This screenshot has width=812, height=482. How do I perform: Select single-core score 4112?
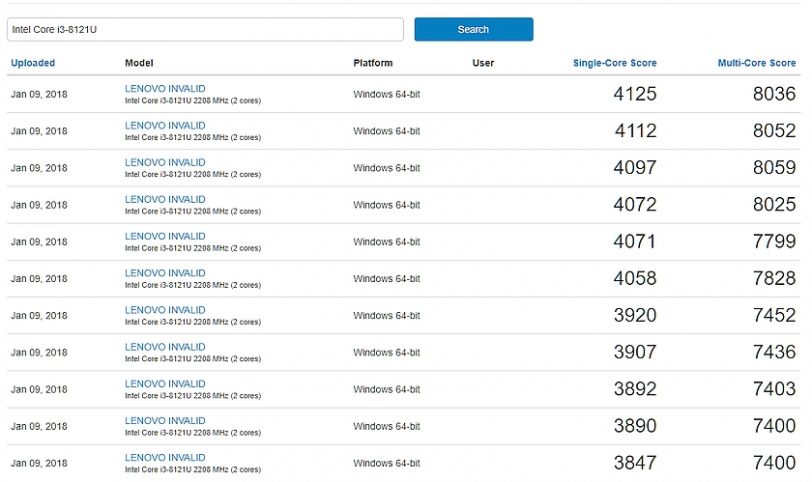(635, 130)
